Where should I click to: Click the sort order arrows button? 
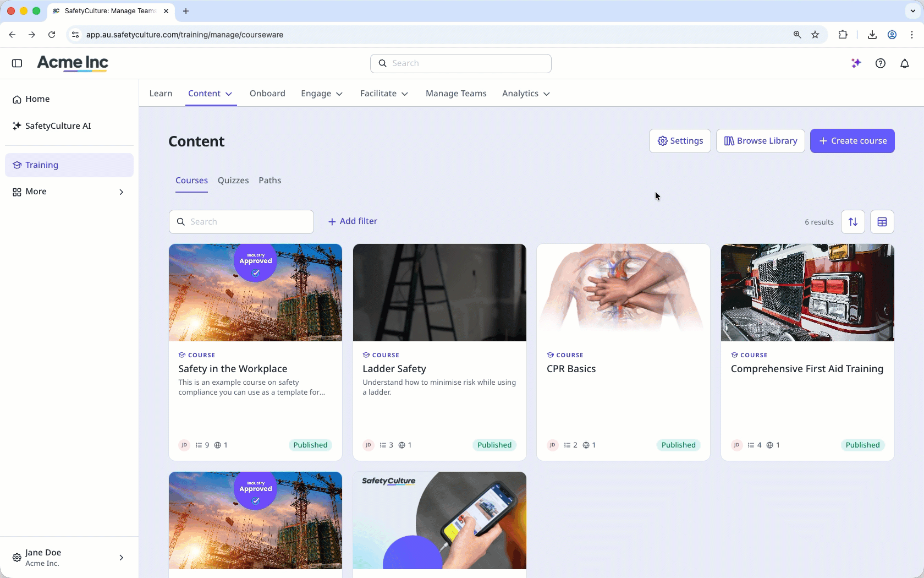coord(853,222)
